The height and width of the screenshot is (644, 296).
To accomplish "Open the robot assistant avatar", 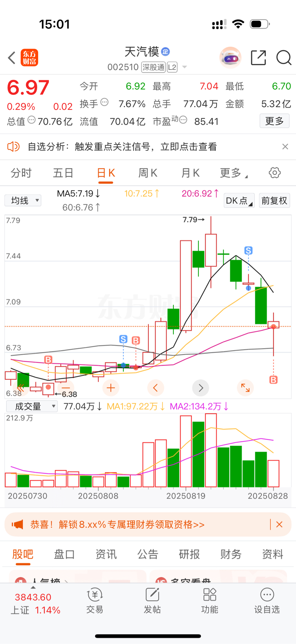I will click(230, 57).
